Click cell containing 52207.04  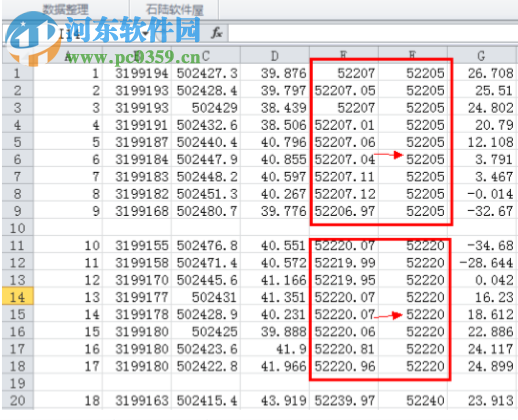344,159
